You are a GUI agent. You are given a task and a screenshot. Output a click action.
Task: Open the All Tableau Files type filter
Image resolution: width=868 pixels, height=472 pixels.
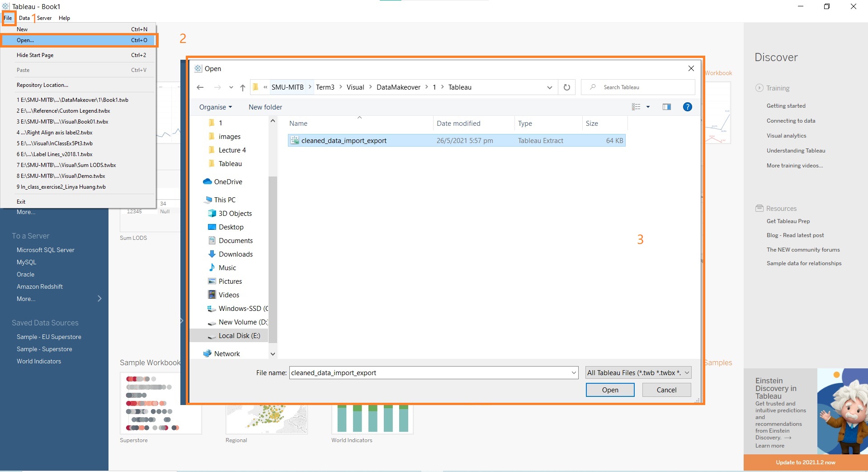[x=638, y=372]
